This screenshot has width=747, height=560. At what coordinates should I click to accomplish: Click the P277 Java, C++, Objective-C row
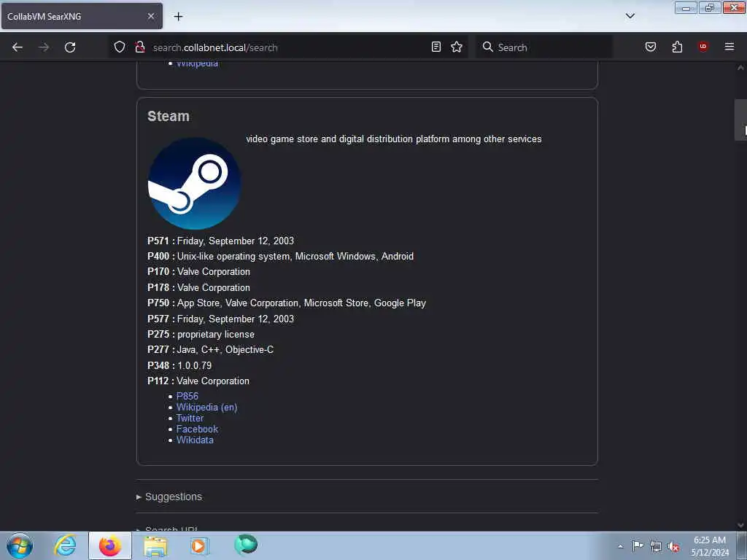(211, 349)
